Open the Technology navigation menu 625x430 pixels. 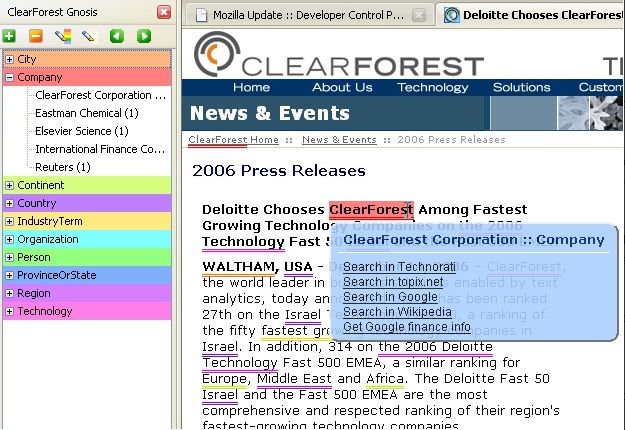tap(432, 87)
